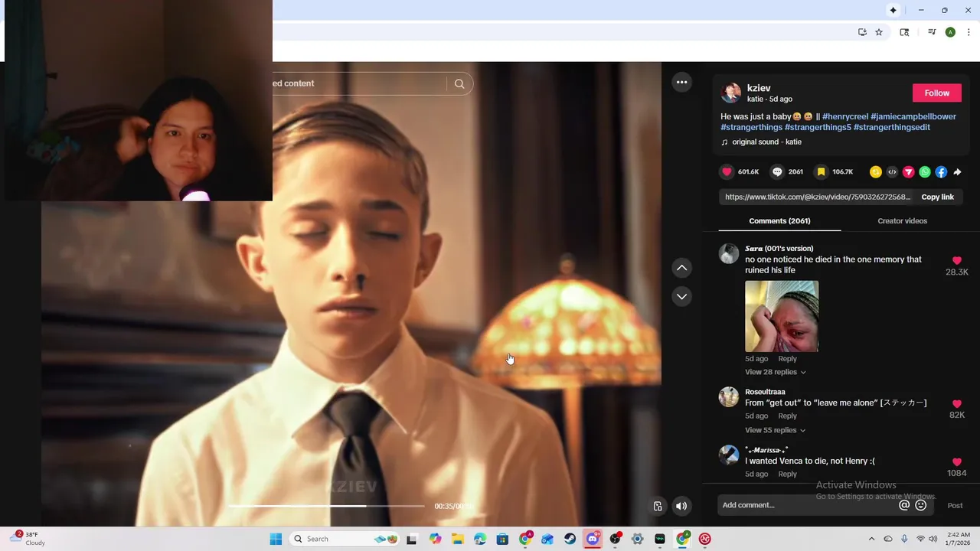Screen dimensions: 980x551
Task: Open crying image in Sara's comment
Action: coord(782,316)
